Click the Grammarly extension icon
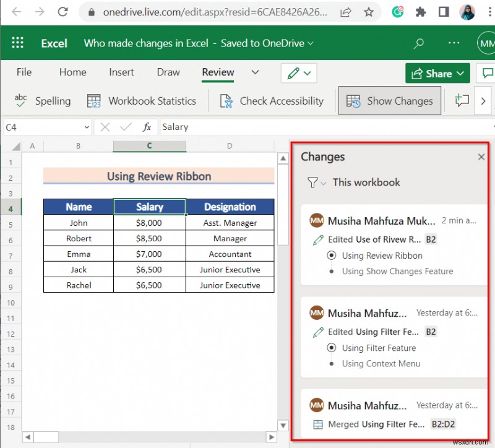This screenshot has width=495, height=448. pos(399,12)
